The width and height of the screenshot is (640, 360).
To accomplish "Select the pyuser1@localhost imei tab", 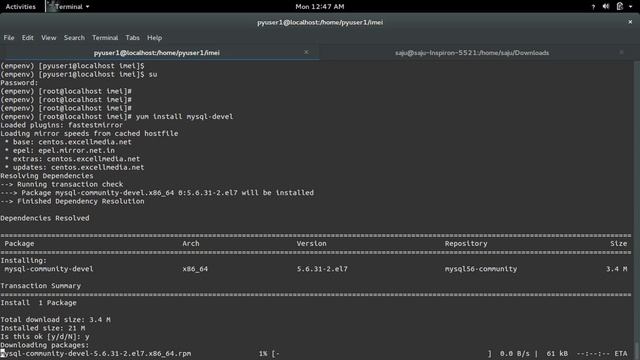I will tap(157, 53).
